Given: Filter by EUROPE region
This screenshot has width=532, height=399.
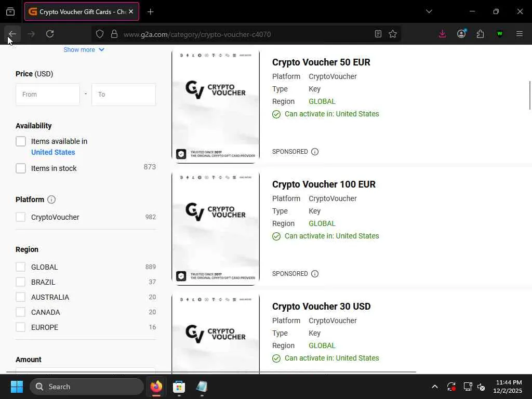Looking at the screenshot, I should pos(21,327).
